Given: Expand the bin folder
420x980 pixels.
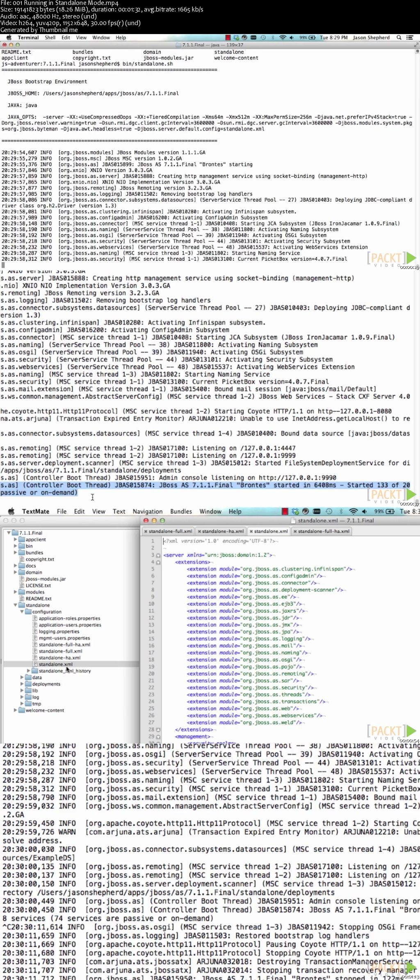Looking at the screenshot, I should [15, 546].
